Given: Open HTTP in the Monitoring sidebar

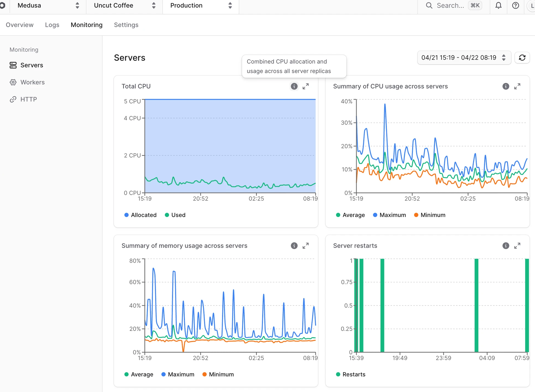Looking at the screenshot, I should pyautogui.click(x=29, y=99).
